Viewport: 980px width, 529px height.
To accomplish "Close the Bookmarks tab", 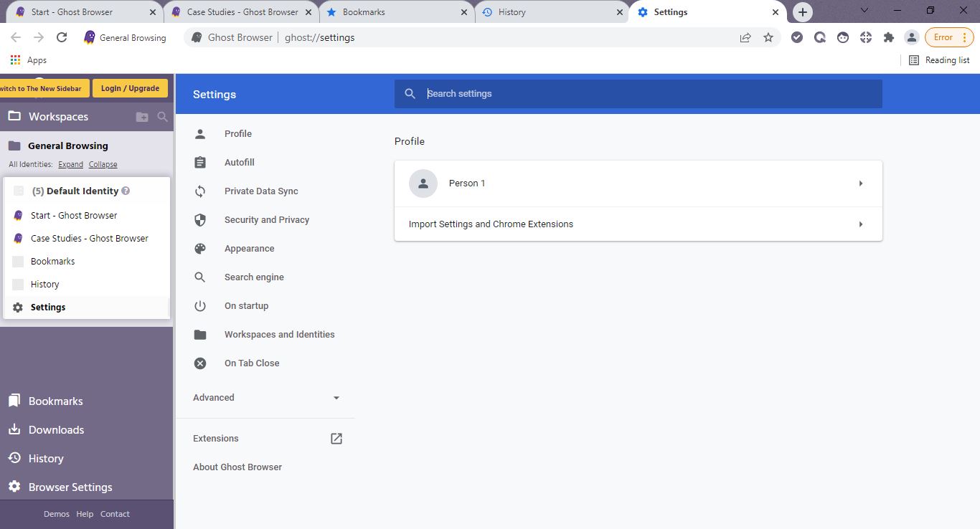I will [463, 12].
